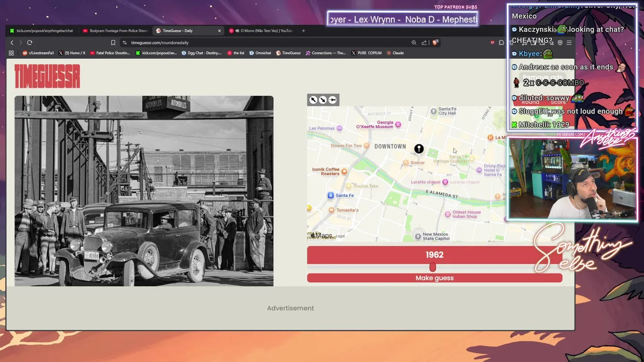The width and height of the screenshot is (644, 362).
Task: Open Connections — The... bookmark
Action: (326, 53)
